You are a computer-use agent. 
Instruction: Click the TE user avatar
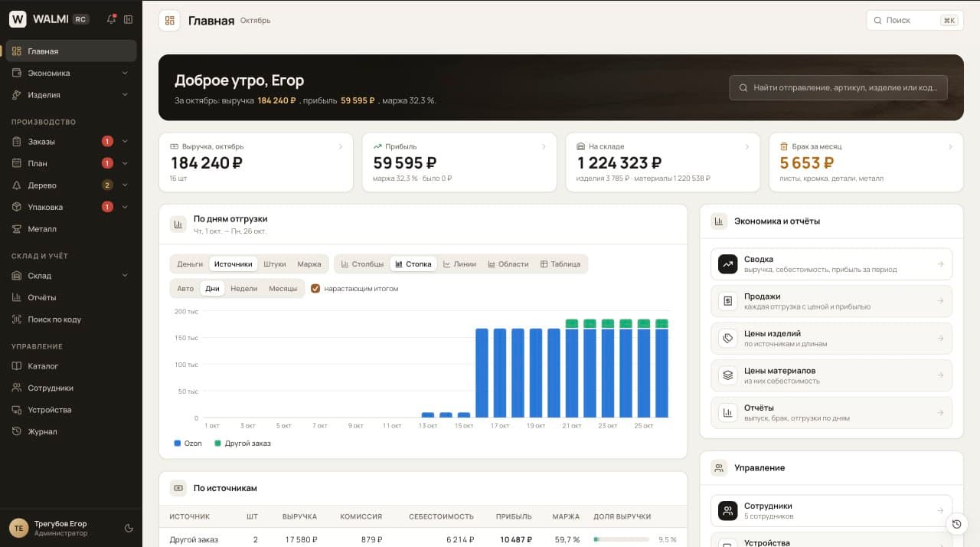click(x=18, y=528)
